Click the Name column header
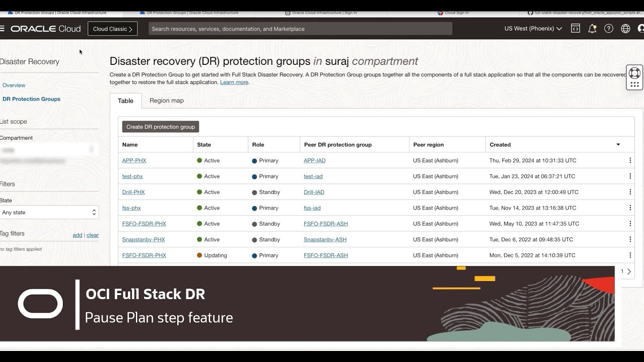 130,145
